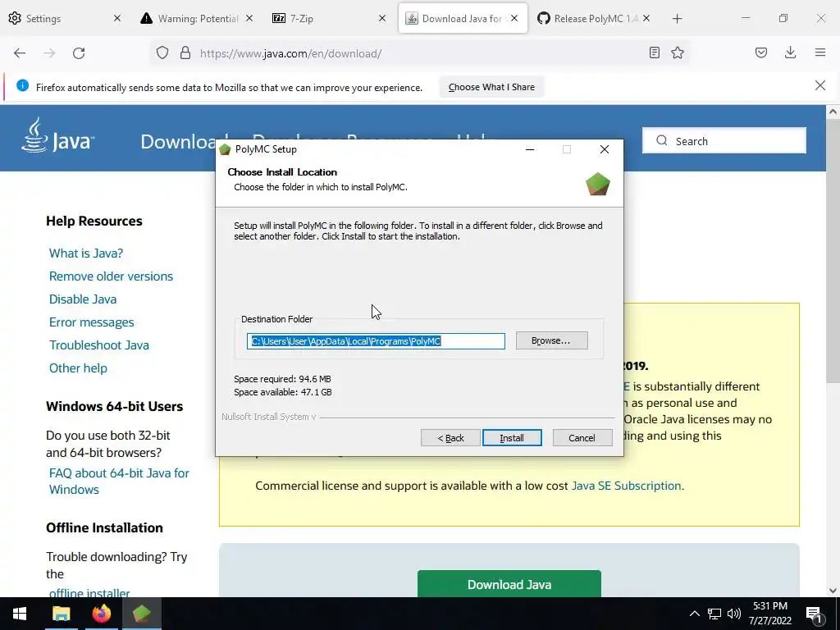The height and width of the screenshot is (630, 840).
Task: Show hidden system tray icons
Action: (694, 614)
